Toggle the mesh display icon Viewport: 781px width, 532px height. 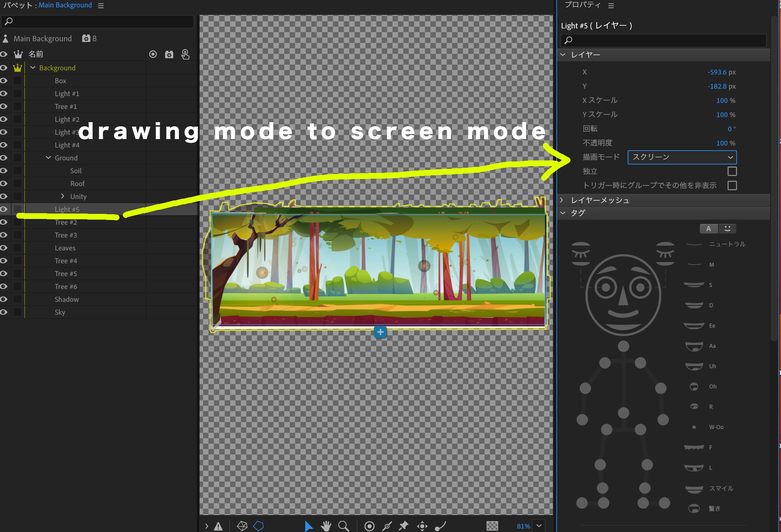click(x=242, y=526)
